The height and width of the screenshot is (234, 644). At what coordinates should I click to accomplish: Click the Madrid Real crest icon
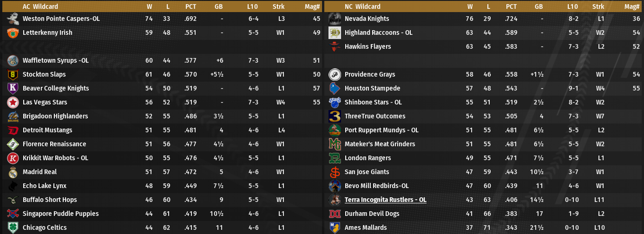point(13,172)
